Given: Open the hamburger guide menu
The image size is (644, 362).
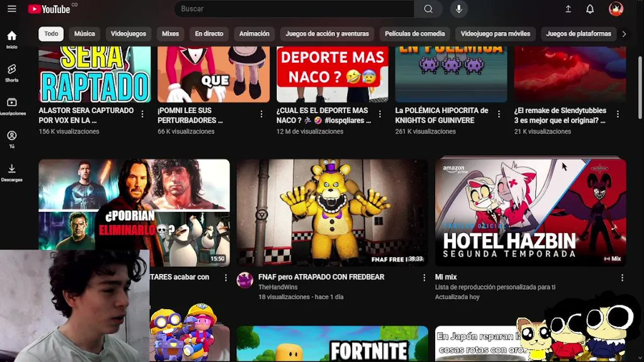Looking at the screenshot, I should click(12, 9).
